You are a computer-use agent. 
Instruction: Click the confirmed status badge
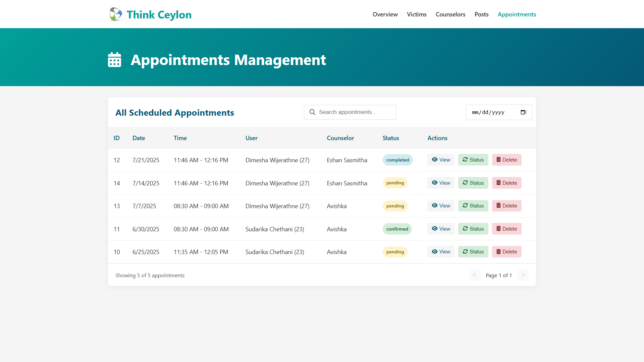397,229
